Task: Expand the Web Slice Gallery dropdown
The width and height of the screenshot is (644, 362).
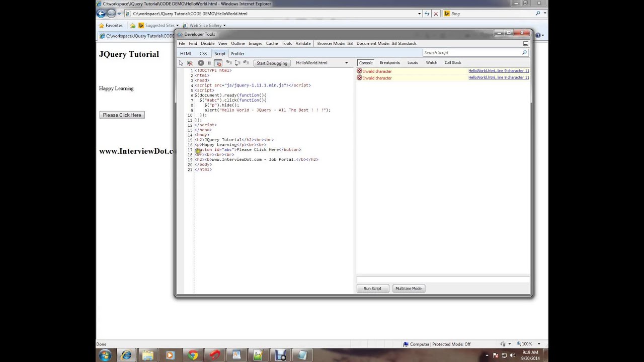Action: [x=224, y=25]
